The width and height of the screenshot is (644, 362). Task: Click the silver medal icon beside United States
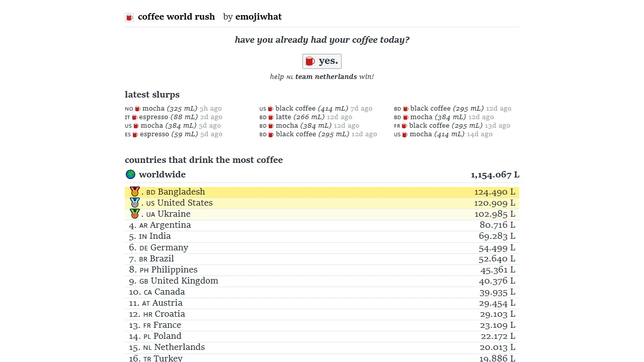click(134, 202)
